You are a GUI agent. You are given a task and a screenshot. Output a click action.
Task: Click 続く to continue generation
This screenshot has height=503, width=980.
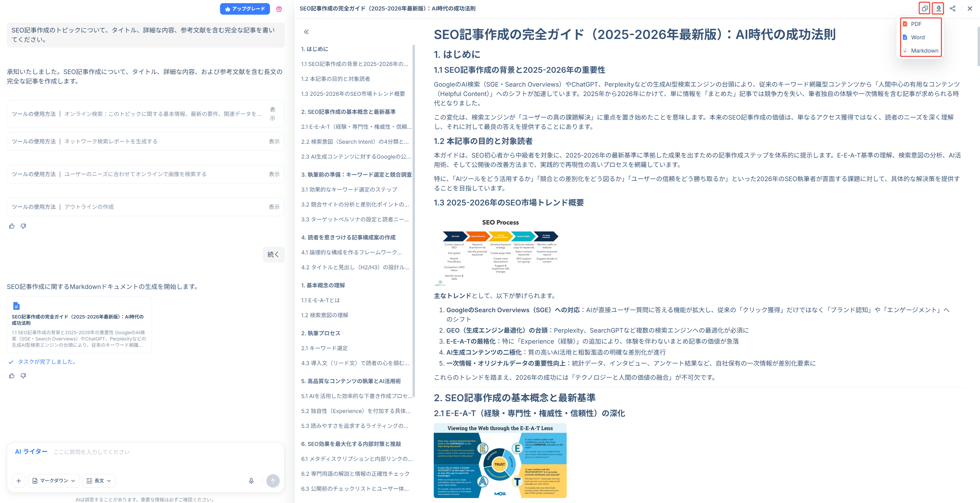(274, 255)
